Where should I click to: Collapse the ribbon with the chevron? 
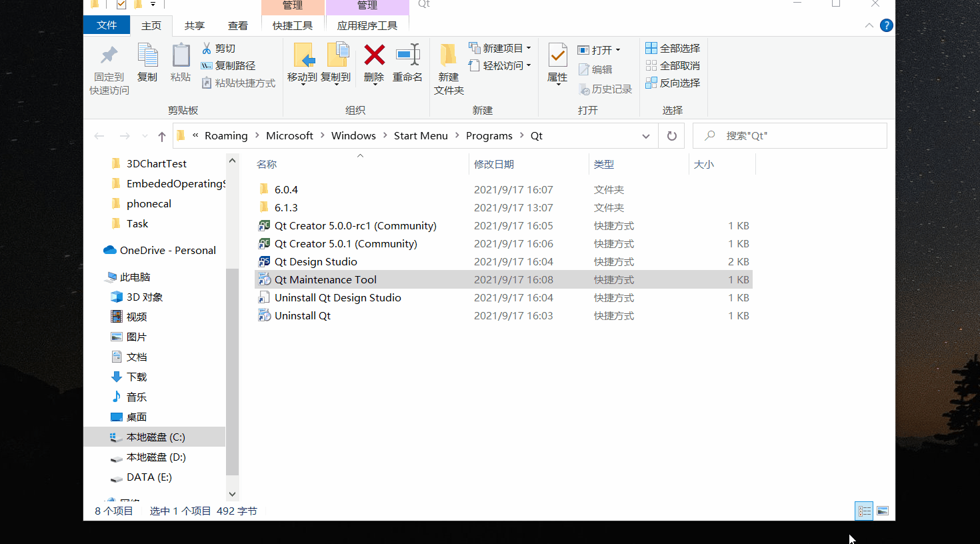(x=869, y=25)
